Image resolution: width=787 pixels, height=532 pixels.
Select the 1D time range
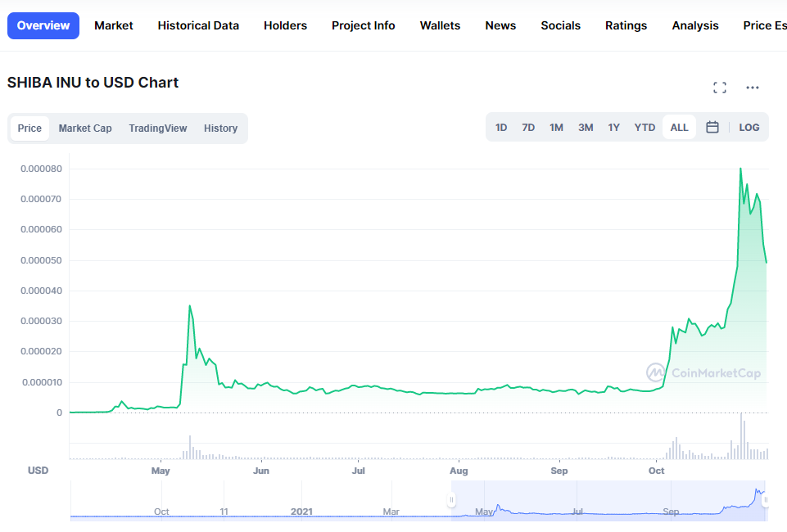pos(501,128)
